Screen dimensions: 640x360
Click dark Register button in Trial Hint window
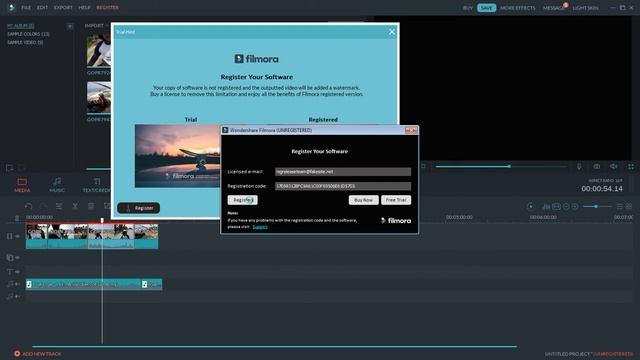[x=139, y=208]
